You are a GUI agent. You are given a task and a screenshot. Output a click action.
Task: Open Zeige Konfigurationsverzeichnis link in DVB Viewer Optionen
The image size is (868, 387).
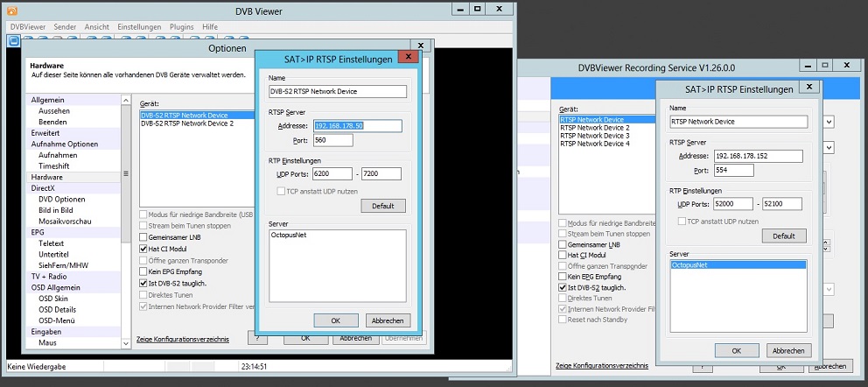[x=183, y=339]
